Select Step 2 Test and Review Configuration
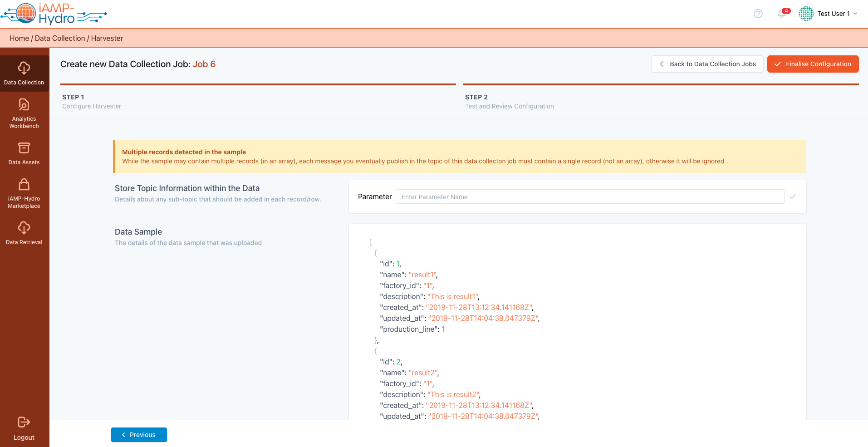The width and height of the screenshot is (868, 447). coord(509,102)
